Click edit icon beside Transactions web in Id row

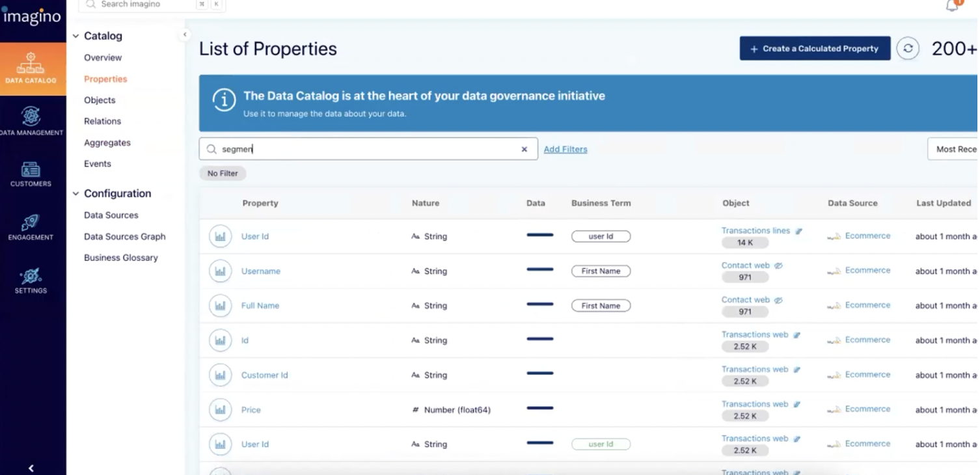tap(796, 335)
